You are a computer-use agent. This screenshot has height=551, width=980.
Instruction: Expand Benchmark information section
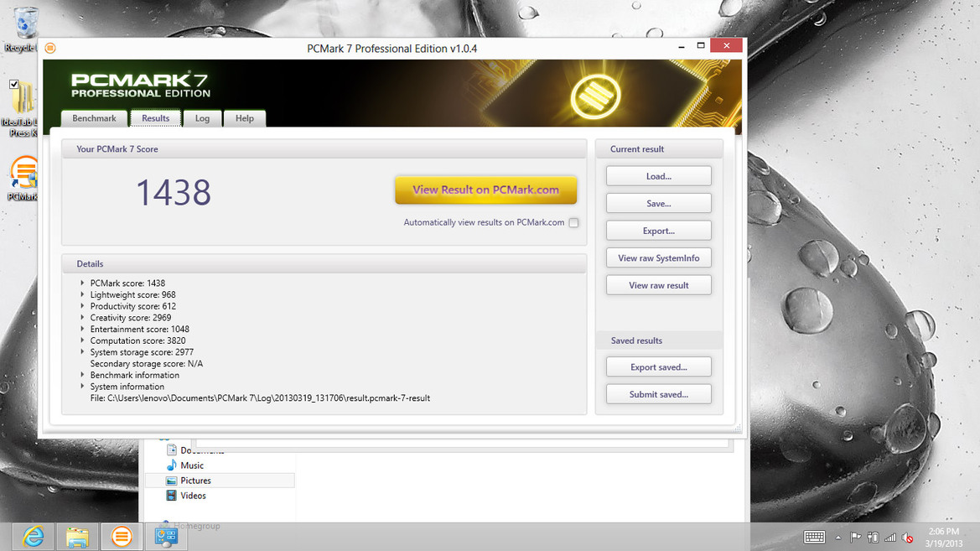coord(82,375)
